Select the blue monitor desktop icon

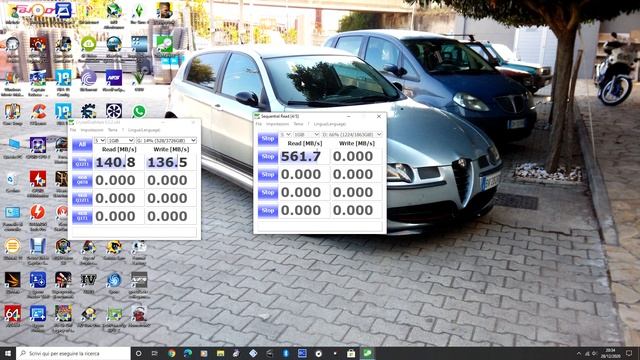pyautogui.click(x=13, y=144)
